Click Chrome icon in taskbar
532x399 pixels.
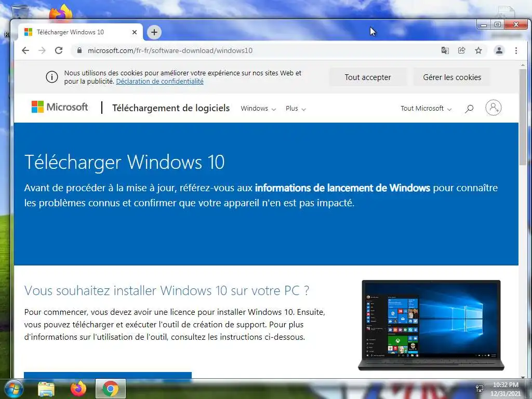coord(111,389)
